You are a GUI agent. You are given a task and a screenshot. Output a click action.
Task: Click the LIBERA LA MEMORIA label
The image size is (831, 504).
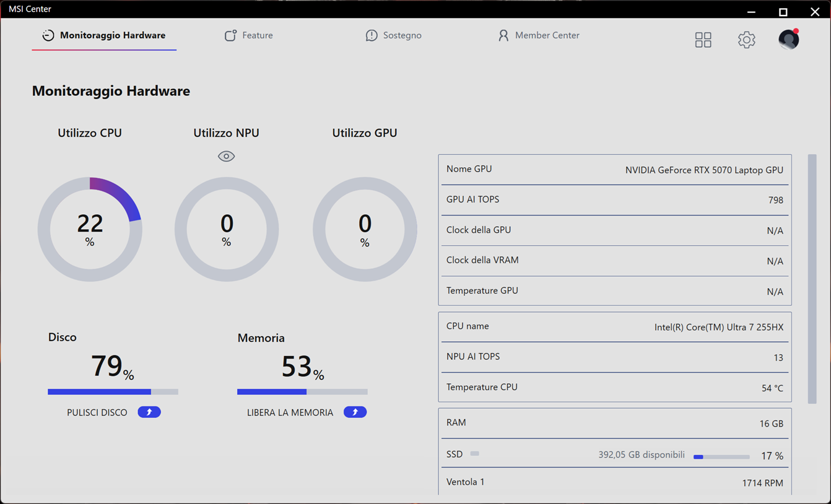[290, 412]
